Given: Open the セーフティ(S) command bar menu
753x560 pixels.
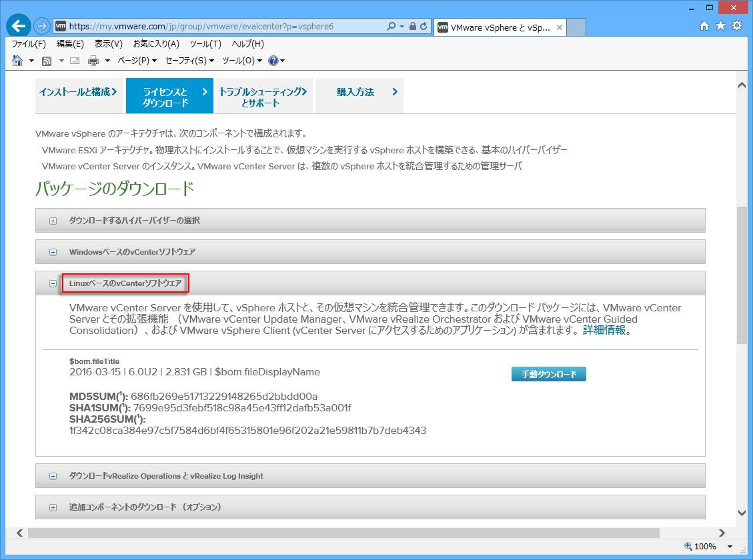Looking at the screenshot, I should point(189,61).
